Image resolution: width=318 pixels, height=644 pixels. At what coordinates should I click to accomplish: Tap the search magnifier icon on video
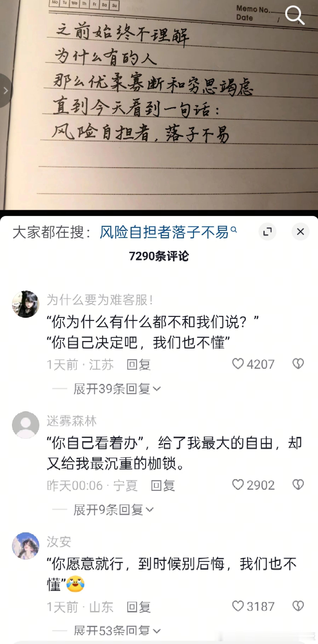[x=295, y=16]
